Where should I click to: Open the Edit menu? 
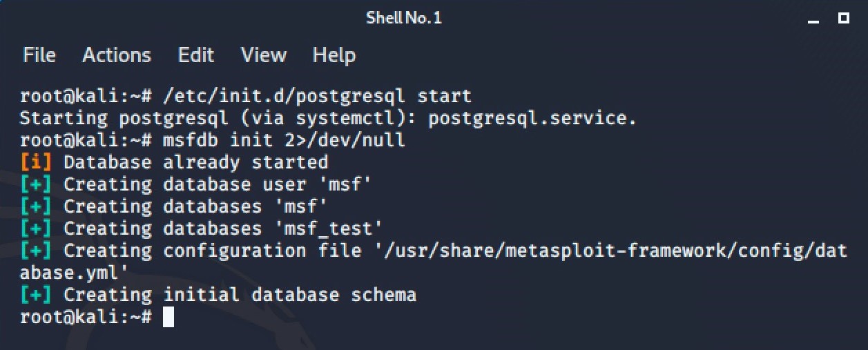coord(195,55)
